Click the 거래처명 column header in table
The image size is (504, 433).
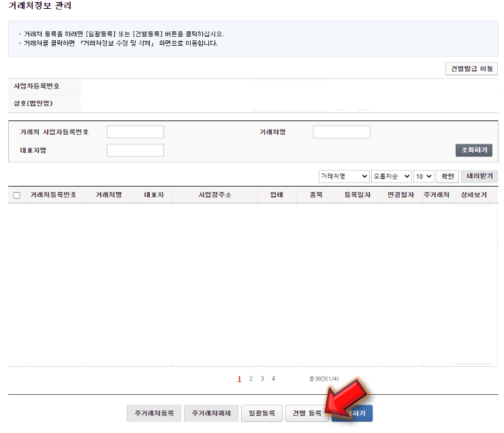[109, 195]
